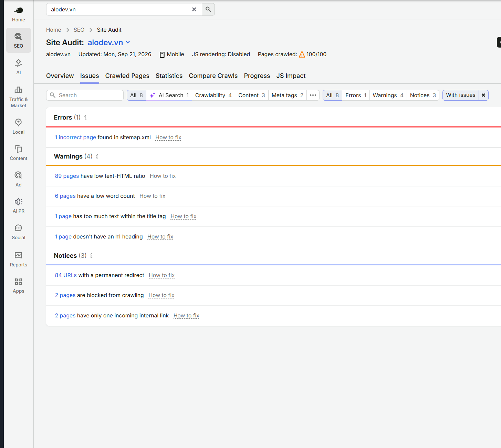The width and height of the screenshot is (501, 448).
Task: Show only Errors filter
Action: click(x=356, y=95)
